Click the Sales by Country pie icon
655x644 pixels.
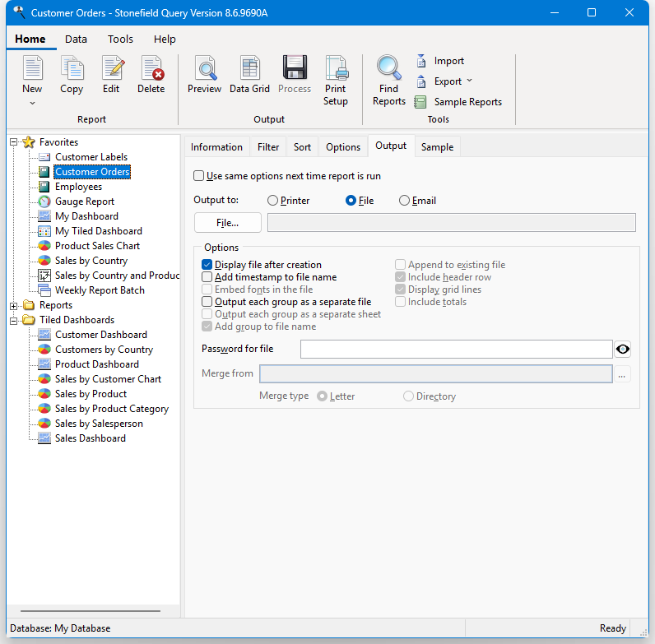[44, 261]
